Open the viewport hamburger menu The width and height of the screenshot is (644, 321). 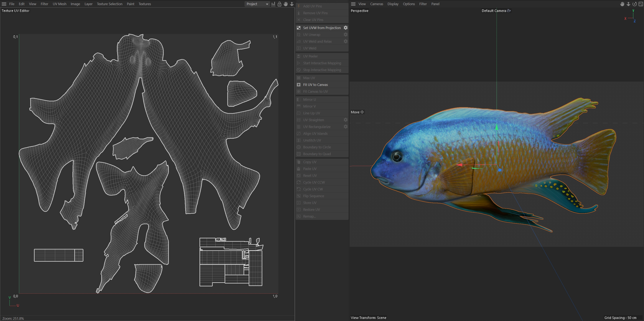click(x=353, y=4)
